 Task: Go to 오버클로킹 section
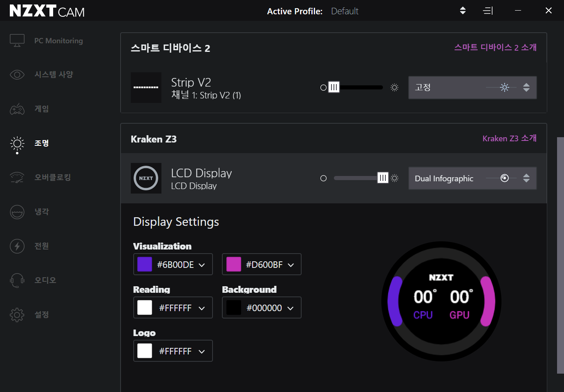pyautogui.click(x=53, y=178)
